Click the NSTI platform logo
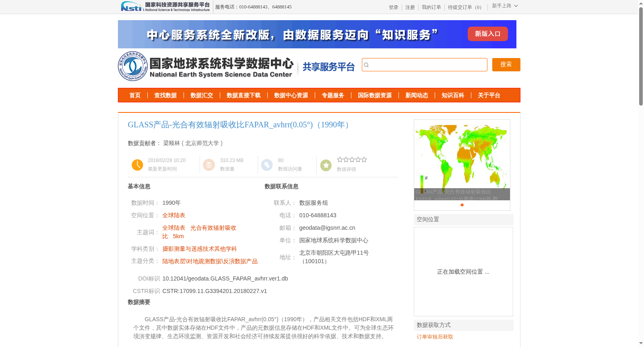This screenshot has width=644, height=347. tap(165, 6)
